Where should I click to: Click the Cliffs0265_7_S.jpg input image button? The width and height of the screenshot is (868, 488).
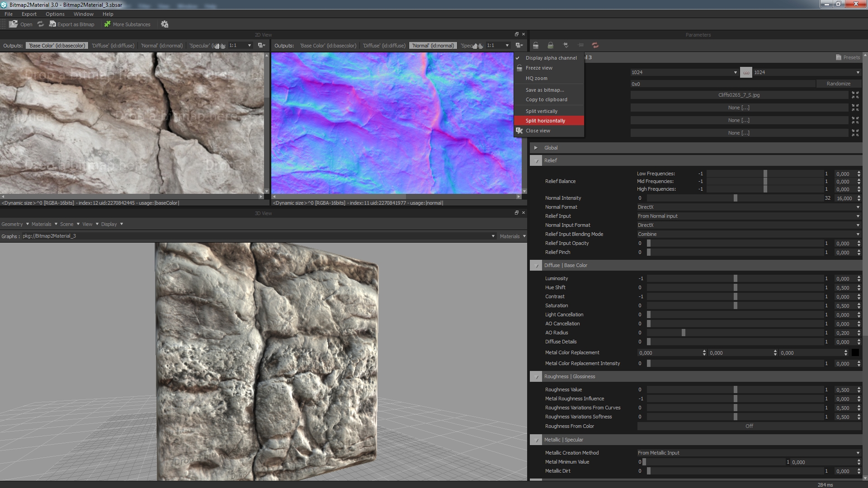pos(739,95)
